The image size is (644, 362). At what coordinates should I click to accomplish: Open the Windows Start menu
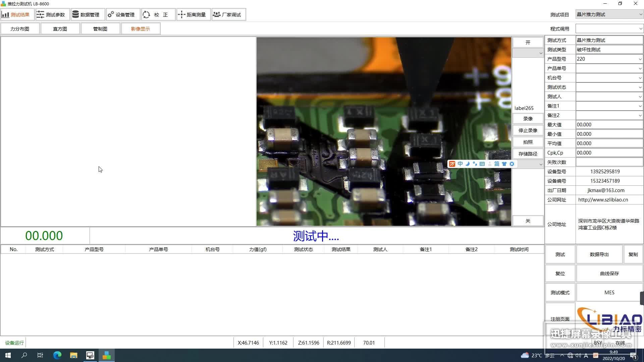pyautogui.click(x=8, y=355)
